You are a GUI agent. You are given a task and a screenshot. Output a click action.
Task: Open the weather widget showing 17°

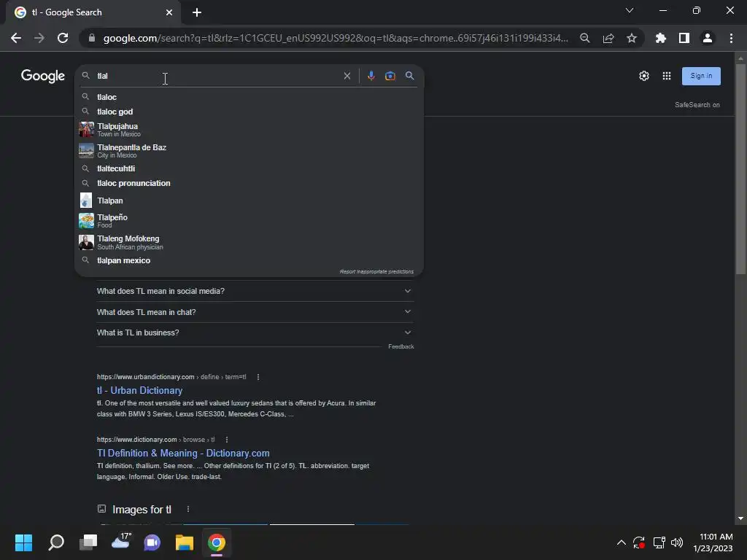(x=120, y=542)
